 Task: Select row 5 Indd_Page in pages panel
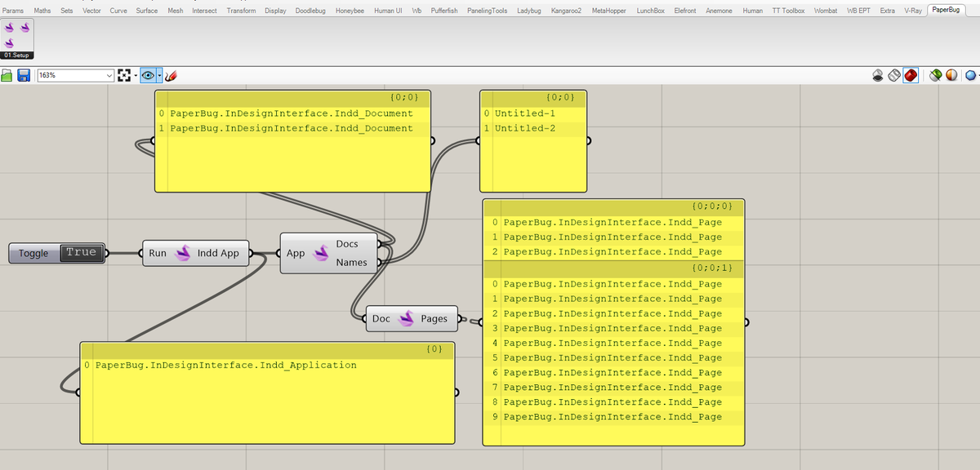tap(613, 357)
